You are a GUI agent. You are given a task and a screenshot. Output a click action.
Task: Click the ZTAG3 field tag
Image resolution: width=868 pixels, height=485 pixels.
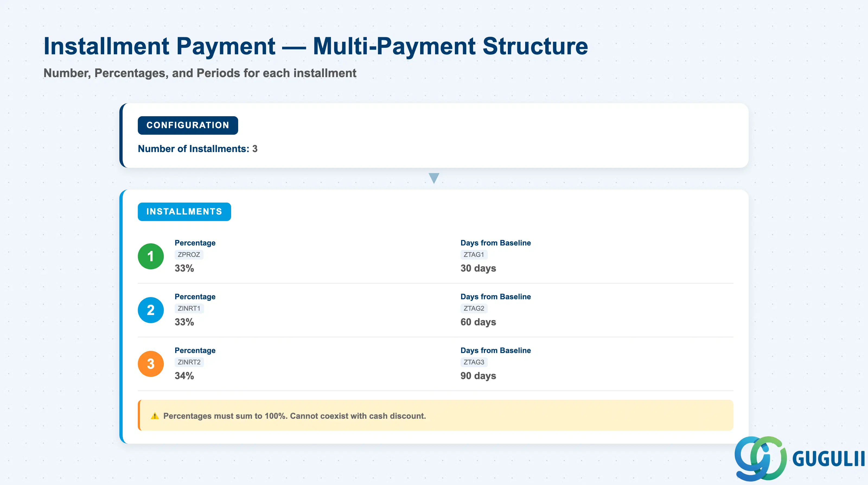point(474,362)
